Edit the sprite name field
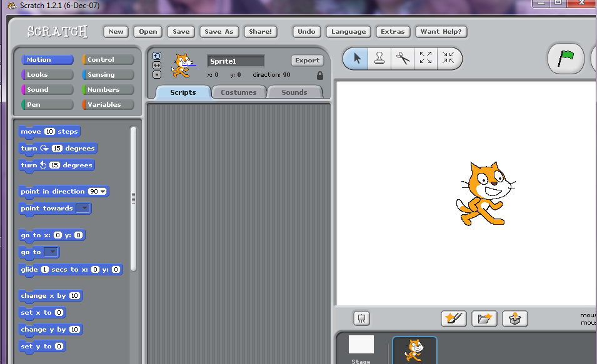Image resolution: width=597 pixels, height=364 pixels. point(235,61)
